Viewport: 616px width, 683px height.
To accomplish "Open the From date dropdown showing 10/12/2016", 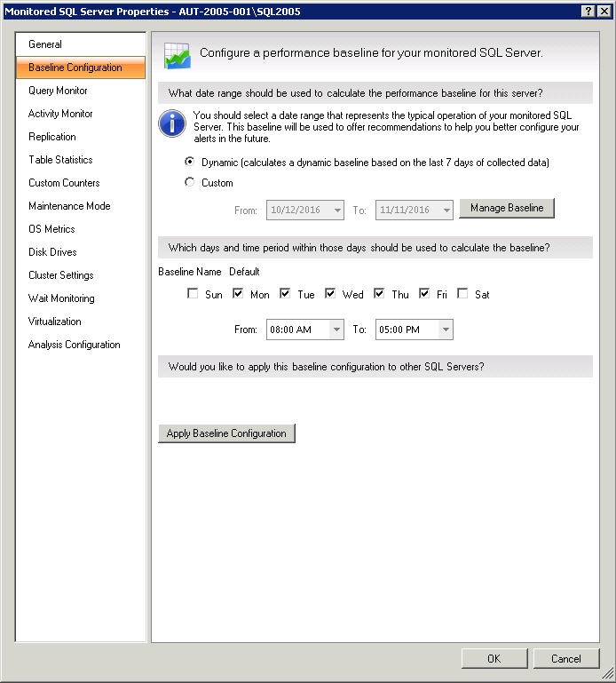I will click(337, 210).
